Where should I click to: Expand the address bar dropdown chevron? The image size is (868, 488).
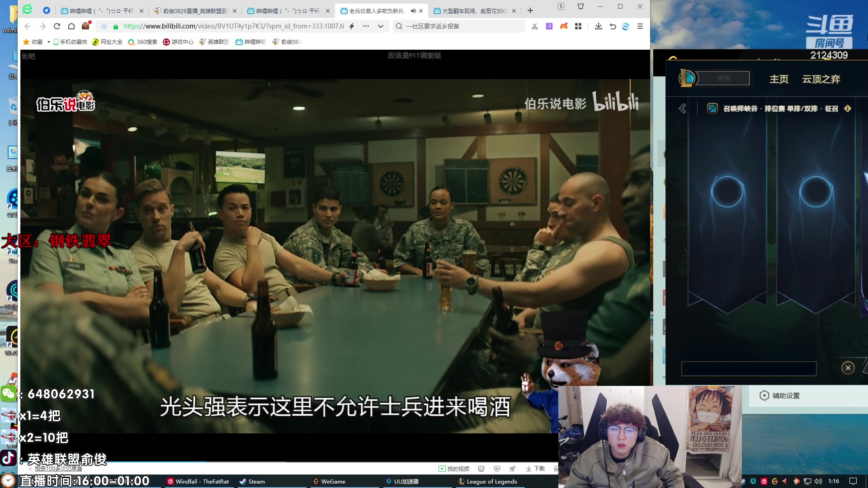pyautogui.click(x=381, y=26)
